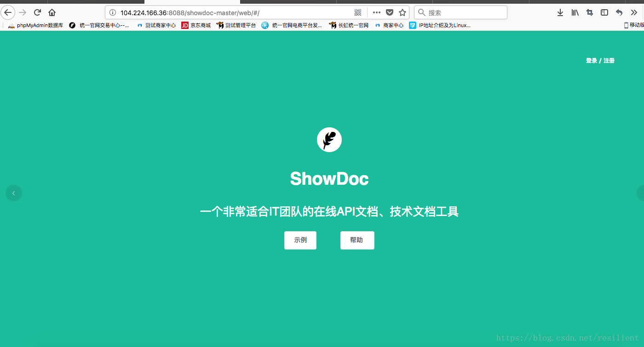Click the 示例 demo button
The height and width of the screenshot is (347, 644).
click(300, 240)
